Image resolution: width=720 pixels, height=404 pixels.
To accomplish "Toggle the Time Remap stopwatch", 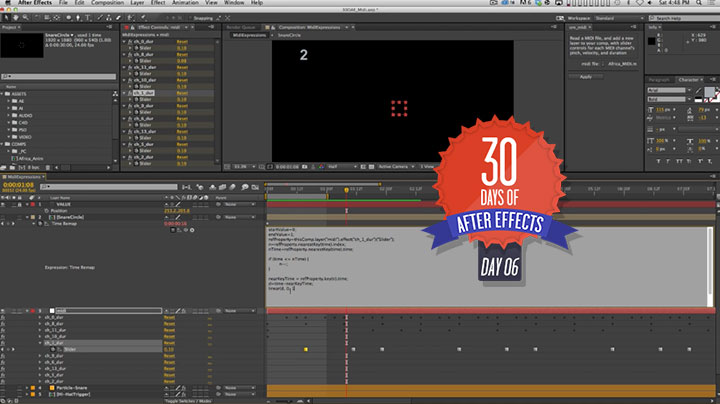I will point(40,224).
